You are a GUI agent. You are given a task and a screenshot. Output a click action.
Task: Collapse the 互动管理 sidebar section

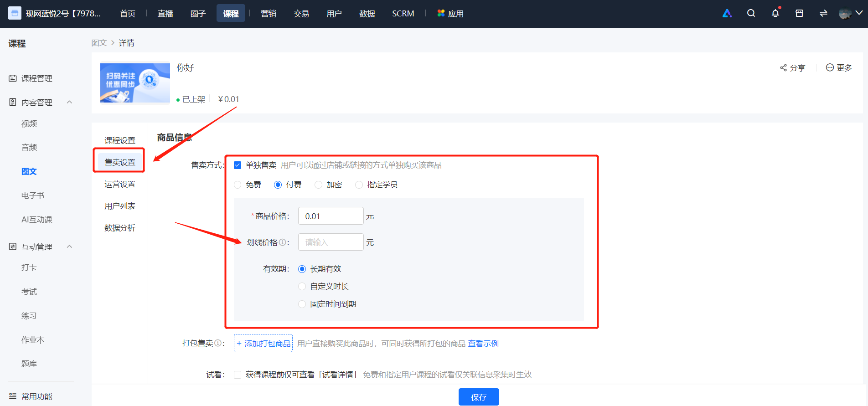tap(70, 247)
